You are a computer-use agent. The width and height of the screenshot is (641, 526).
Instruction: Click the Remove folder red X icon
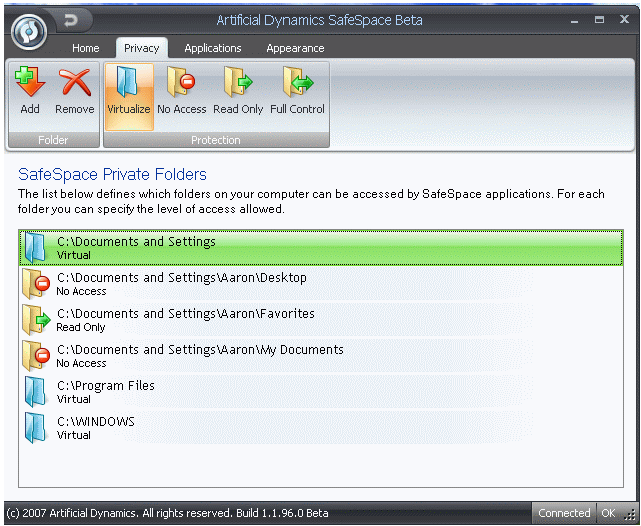point(75,82)
